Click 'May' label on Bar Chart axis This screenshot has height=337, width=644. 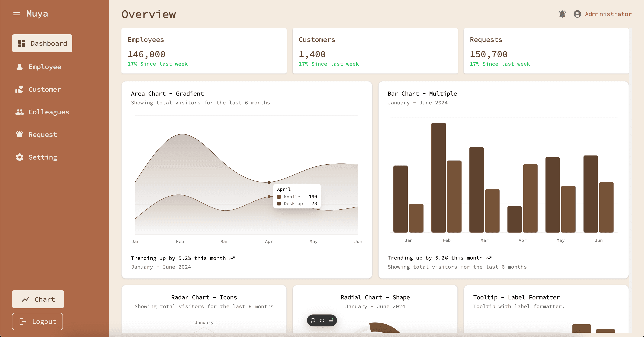(561, 240)
